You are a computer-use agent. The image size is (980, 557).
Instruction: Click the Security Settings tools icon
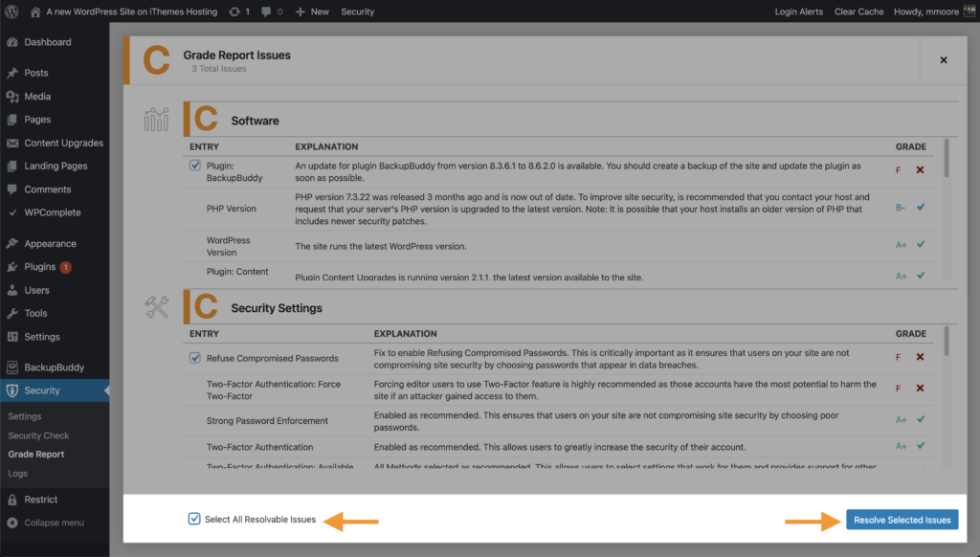156,307
